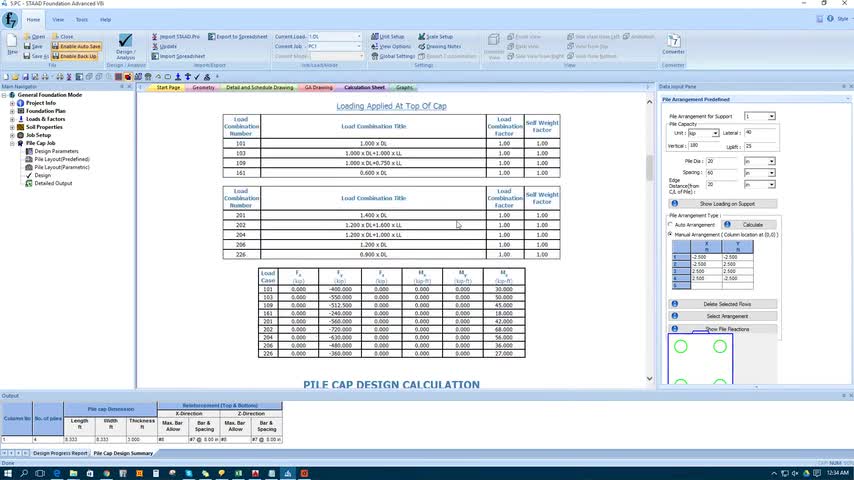
Task: Expand the Soil Properties tree node
Action: pyautogui.click(x=12, y=127)
